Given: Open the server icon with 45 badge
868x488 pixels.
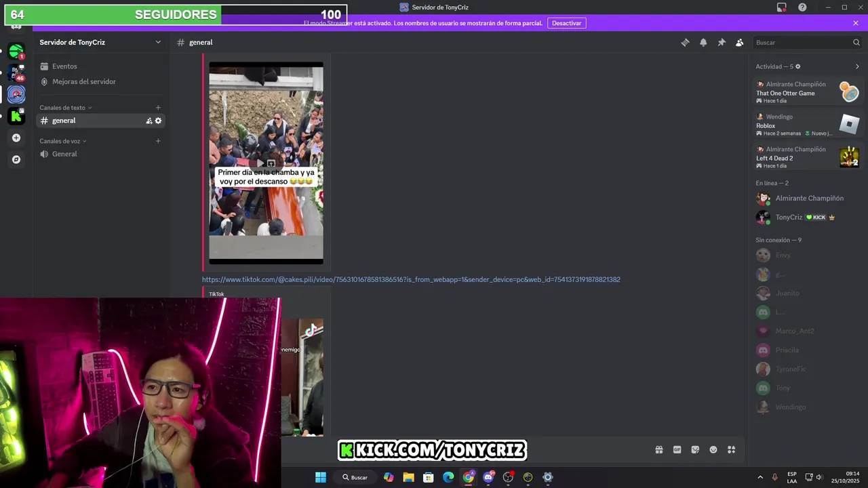Looking at the screenshot, I should [16, 73].
